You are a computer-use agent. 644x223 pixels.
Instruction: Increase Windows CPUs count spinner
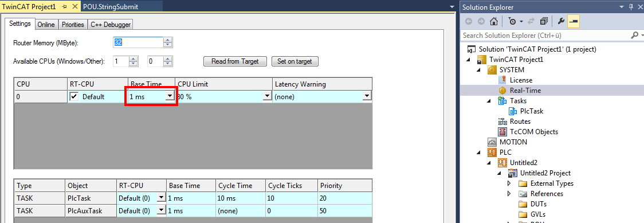click(133, 58)
